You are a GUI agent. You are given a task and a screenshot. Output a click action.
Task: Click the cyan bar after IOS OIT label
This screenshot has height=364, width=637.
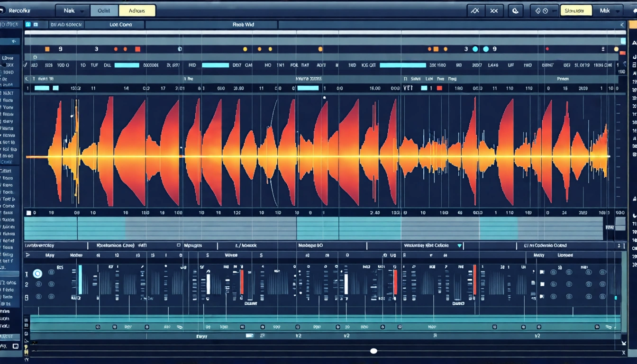coord(403,65)
